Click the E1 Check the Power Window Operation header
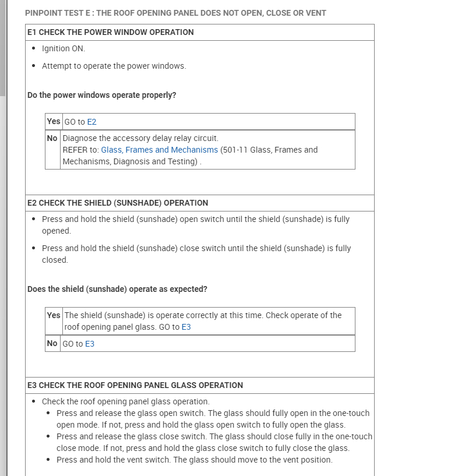458x476 pixels. [x=111, y=32]
